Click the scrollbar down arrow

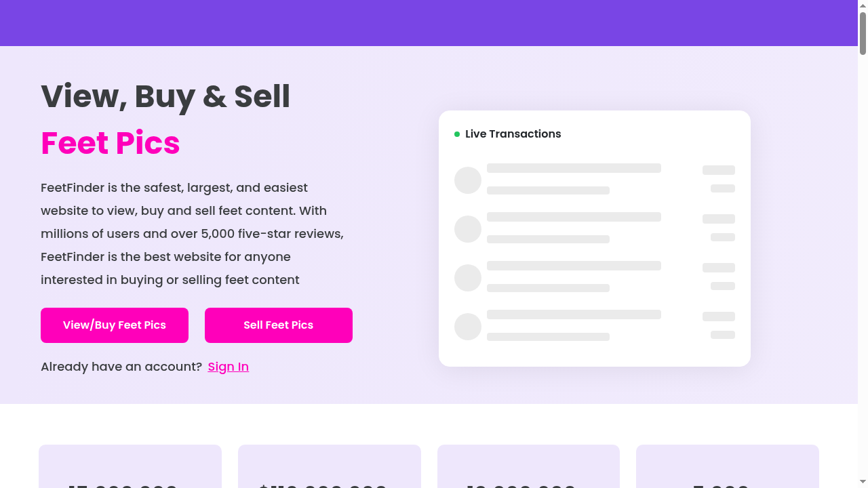(x=863, y=483)
